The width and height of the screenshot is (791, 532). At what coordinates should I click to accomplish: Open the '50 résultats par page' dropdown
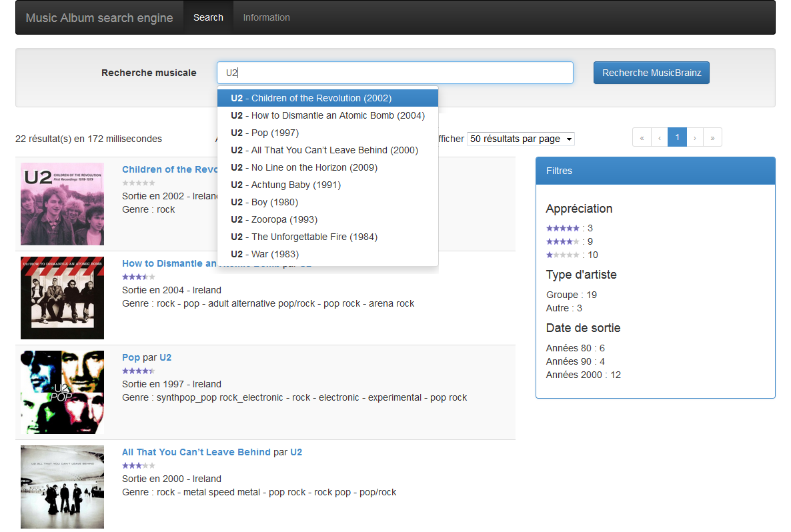(520, 139)
